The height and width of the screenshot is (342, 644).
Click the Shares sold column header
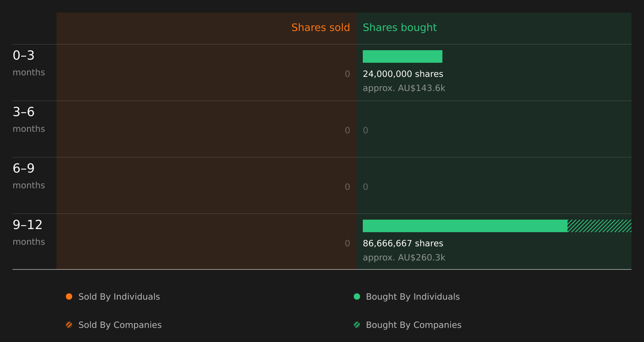click(x=320, y=27)
